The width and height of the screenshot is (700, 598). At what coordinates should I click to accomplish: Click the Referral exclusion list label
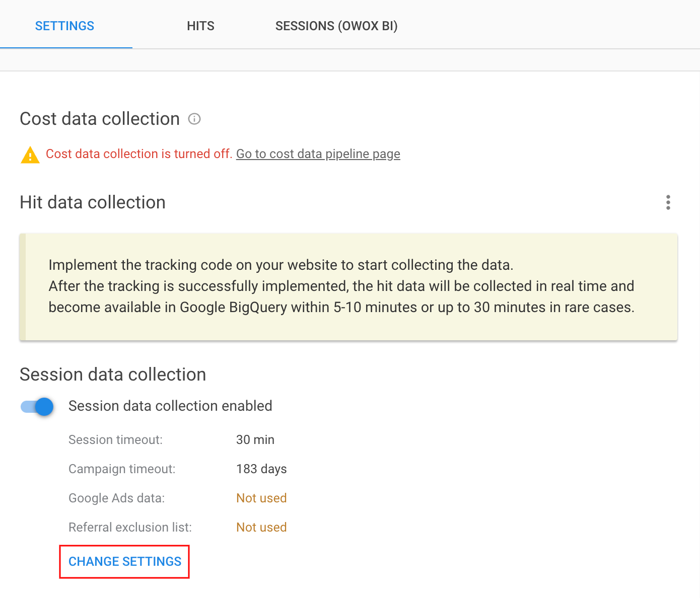coord(130,527)
